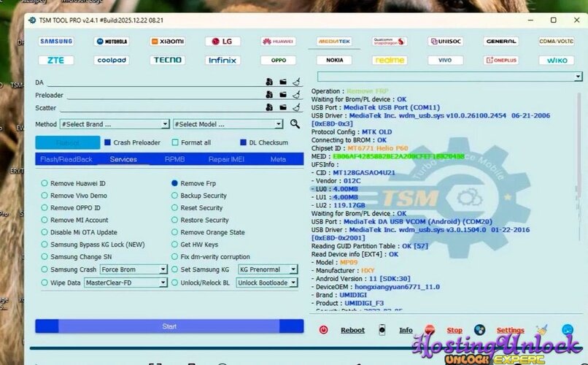Select the OnePlus brand button
Image resolution: width=588 pixels, height=365 pixels.
point(501,60)
